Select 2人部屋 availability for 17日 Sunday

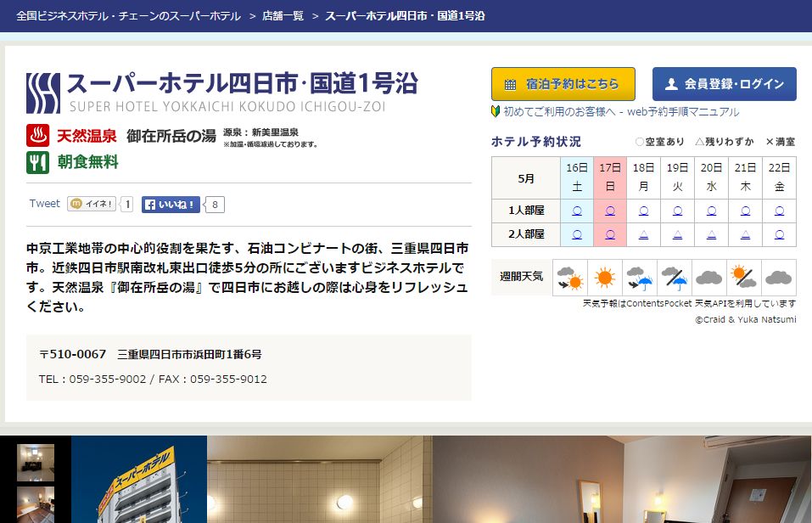(x=610, y=235)
